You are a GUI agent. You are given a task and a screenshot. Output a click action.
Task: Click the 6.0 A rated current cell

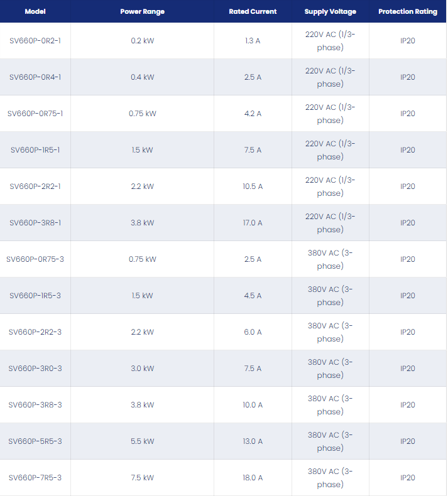(x=253, y=332)
